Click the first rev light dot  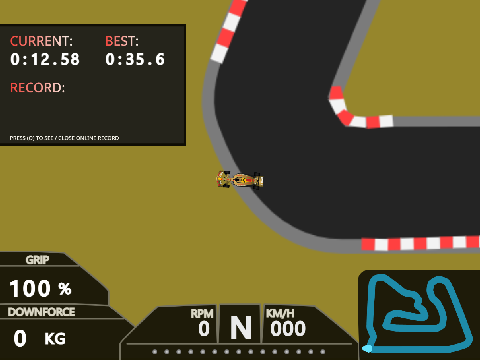154,352
